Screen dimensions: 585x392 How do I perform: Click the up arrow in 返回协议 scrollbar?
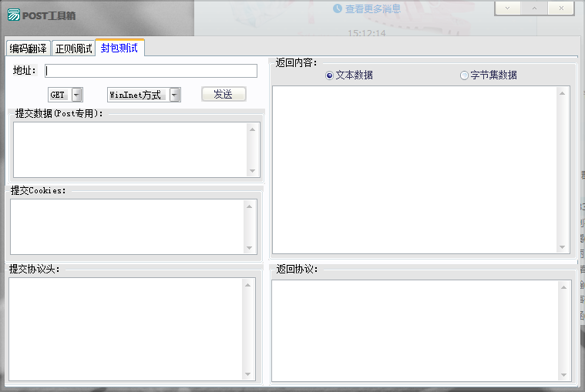tap(563, 287)
